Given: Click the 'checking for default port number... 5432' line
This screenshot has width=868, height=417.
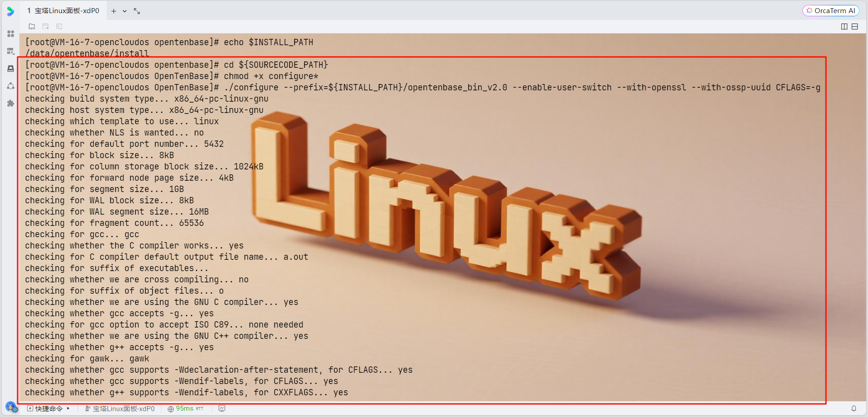Looking at the screenshot, I should [x=124, y=144].
